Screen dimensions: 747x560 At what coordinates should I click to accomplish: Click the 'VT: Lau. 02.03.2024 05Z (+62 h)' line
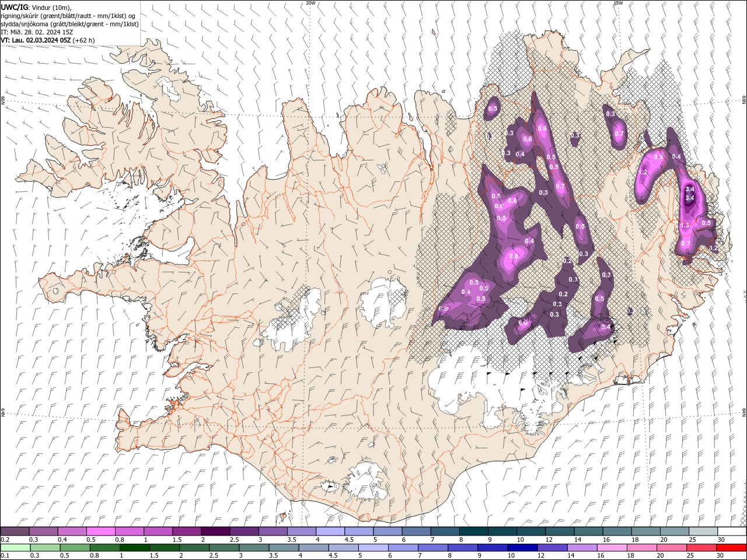tap(48, 40)
